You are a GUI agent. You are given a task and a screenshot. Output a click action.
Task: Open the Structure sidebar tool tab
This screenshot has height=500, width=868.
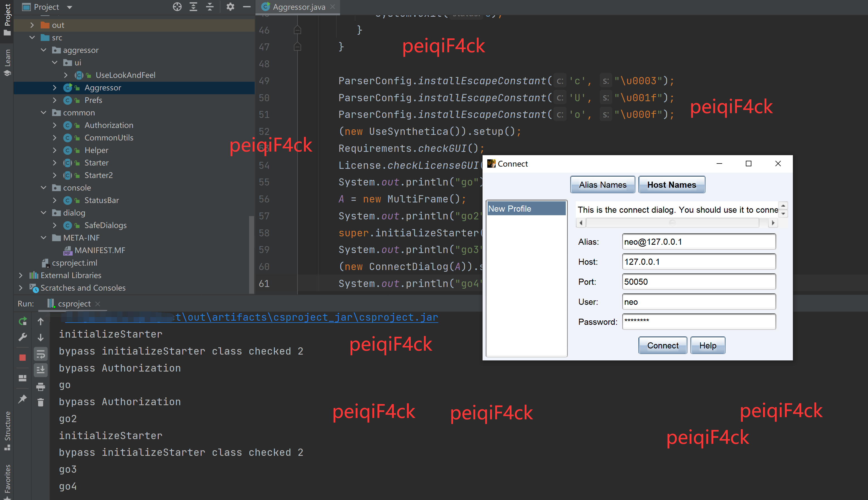(7, 431)
